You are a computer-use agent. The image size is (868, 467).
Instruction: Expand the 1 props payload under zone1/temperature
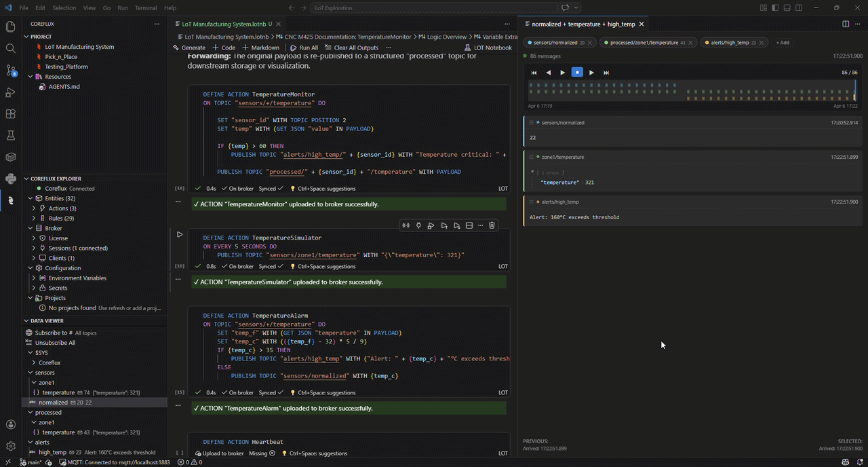tap(534, 170)
